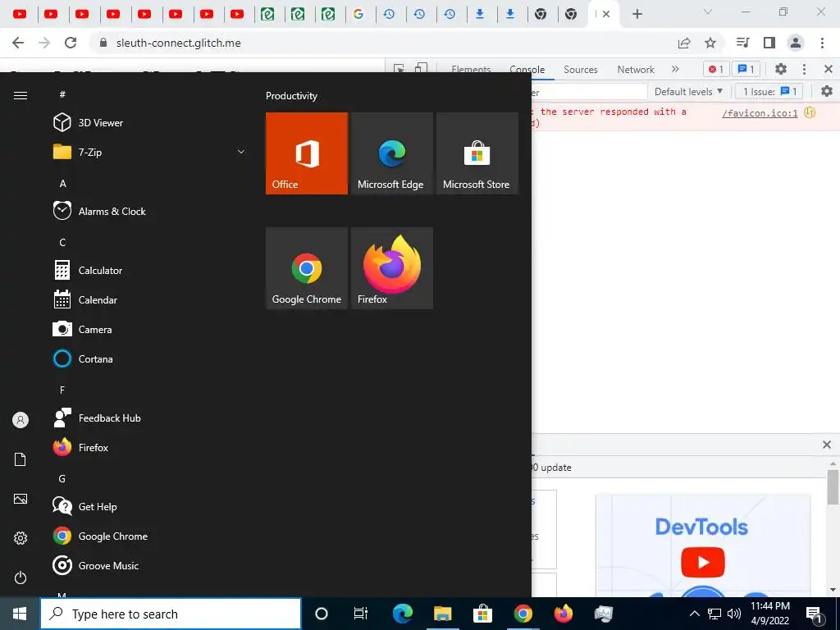Switch to the Console tab in DevTools

[x=527, y=70]
